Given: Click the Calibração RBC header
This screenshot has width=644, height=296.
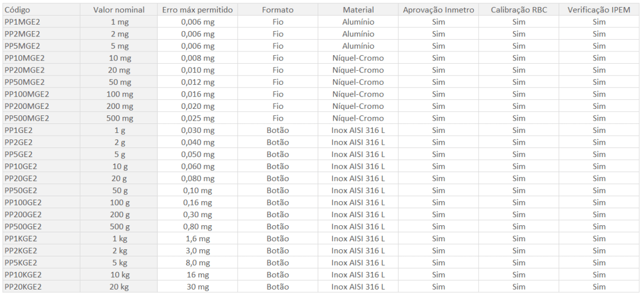Looking at the screenshot, I should click(519, 10).
